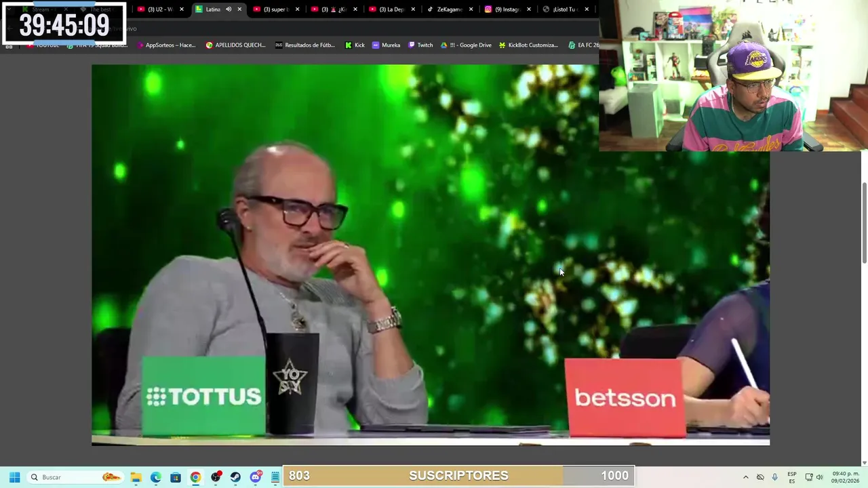Launch Microsoft Edge from the taskbar
This screenshot has width=868, height=488.
pyautogui.click(x=155, y=477)
